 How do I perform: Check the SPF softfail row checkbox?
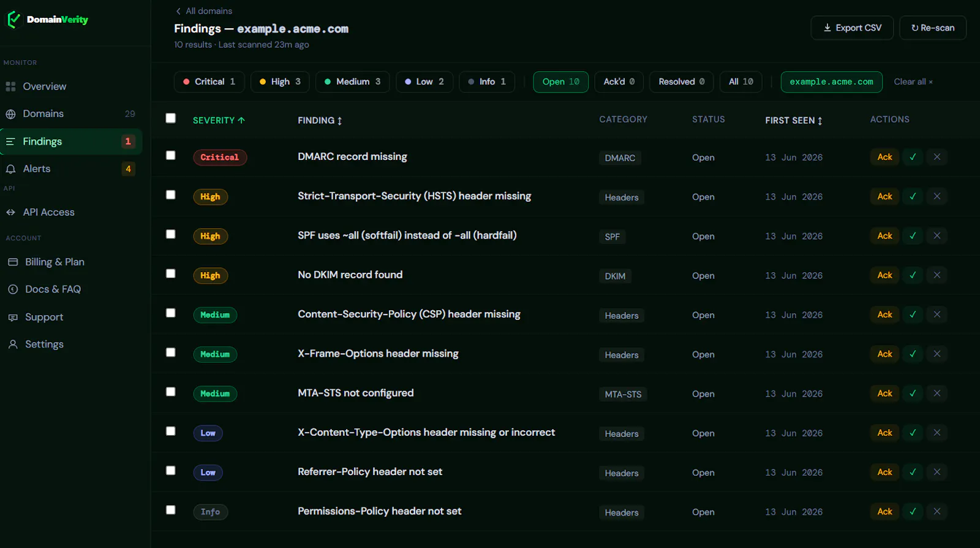point(171,234)
